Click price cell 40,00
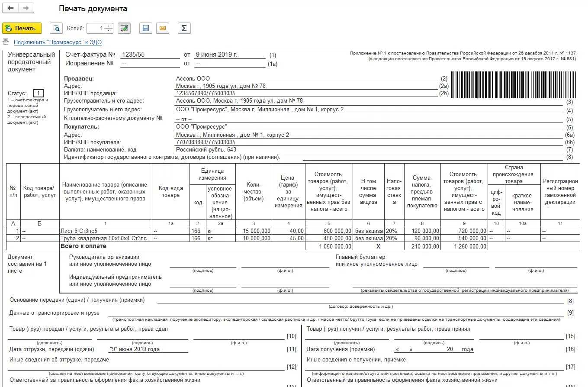Screen dimensions: 588x387 click(289, 231)
